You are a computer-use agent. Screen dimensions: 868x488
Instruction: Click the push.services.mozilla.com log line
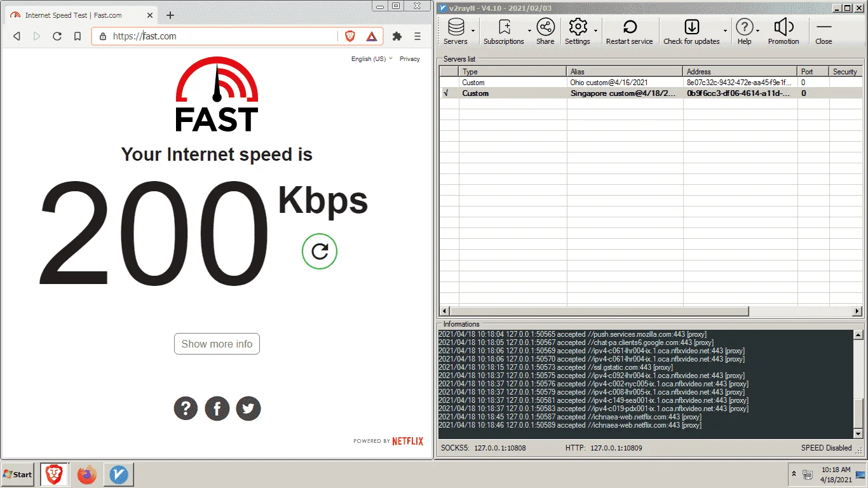tap(572, 334)
